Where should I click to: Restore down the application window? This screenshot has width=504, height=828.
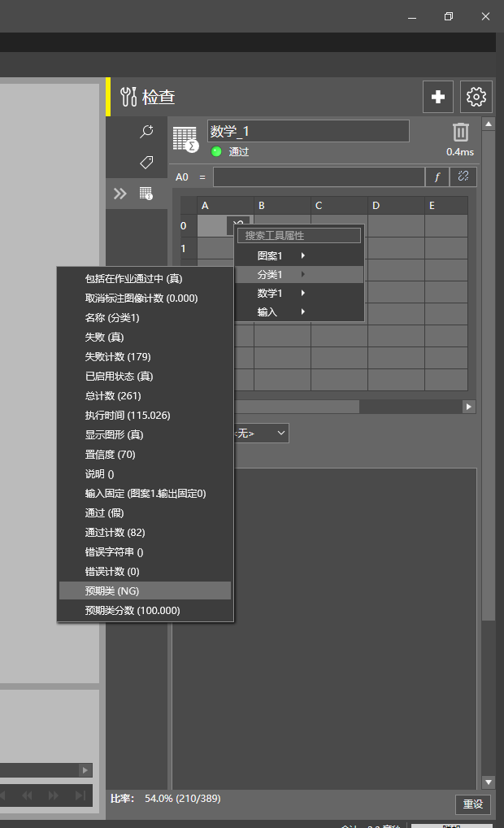click(x=449, y=16)
